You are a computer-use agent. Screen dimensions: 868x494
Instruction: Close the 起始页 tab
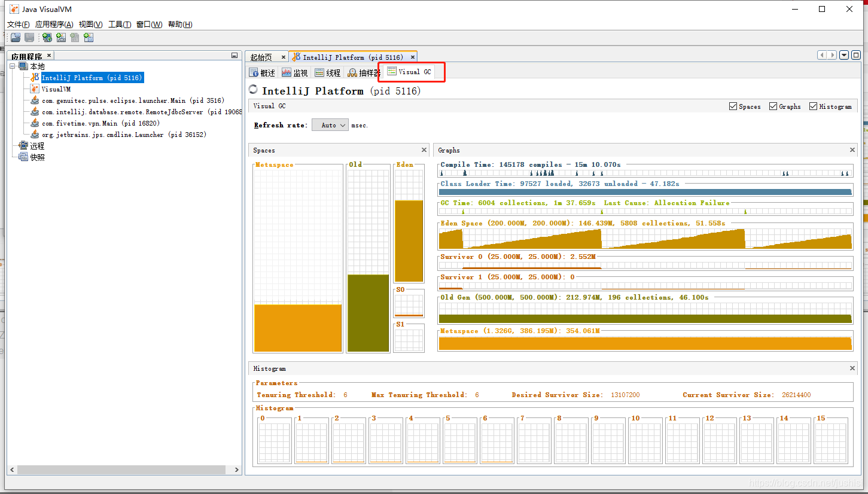(284, 57)
